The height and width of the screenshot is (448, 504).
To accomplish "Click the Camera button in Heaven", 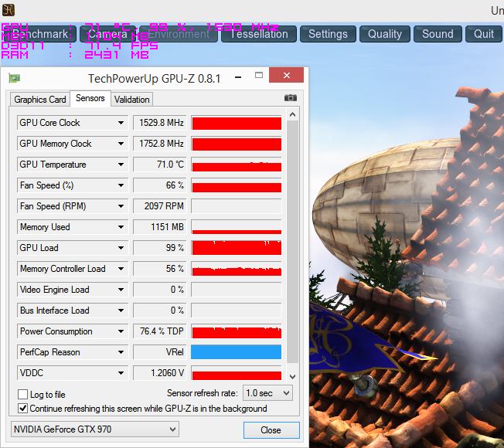I will 108,34.
